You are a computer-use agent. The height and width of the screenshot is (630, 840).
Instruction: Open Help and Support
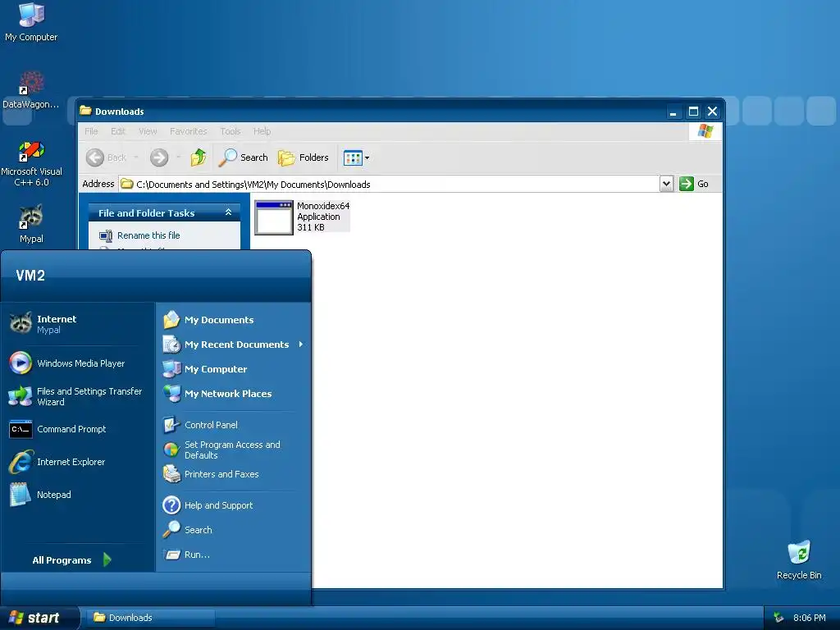click(x=234, y=505)
